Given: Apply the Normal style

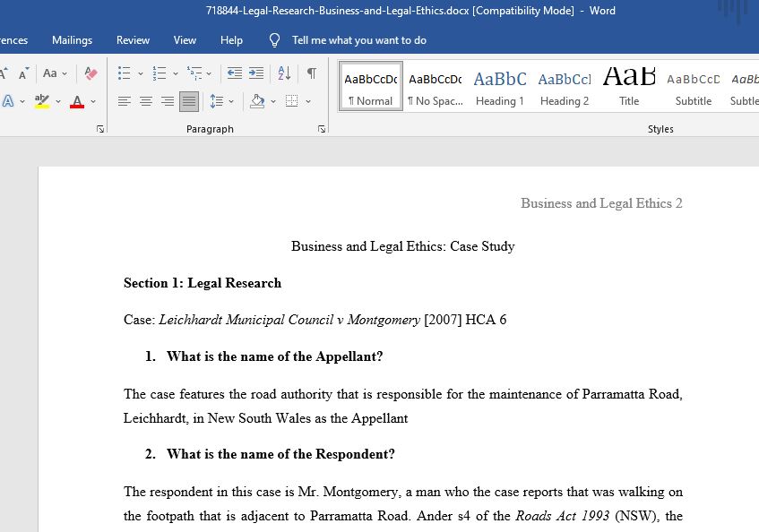Looking at the screenshot, I should pos(371,87).
